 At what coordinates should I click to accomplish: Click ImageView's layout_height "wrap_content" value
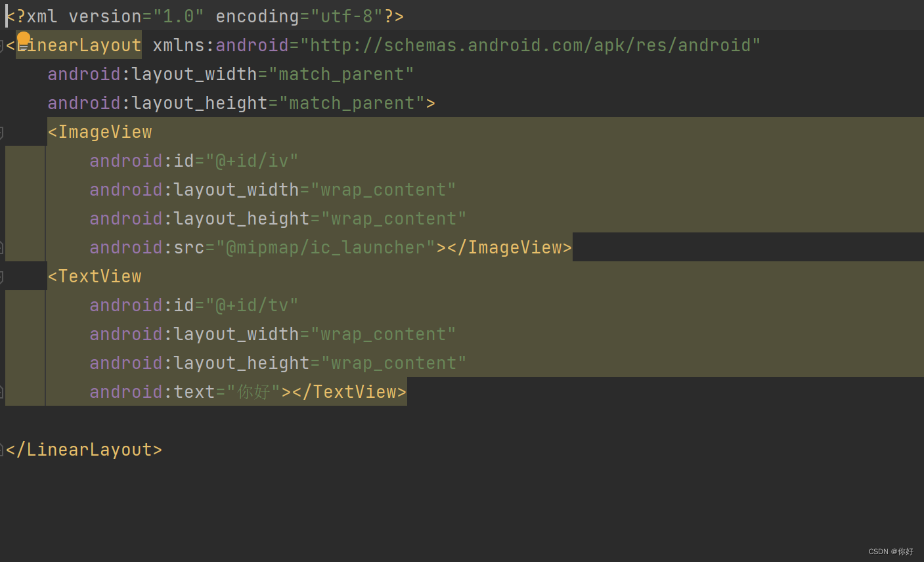394,219
